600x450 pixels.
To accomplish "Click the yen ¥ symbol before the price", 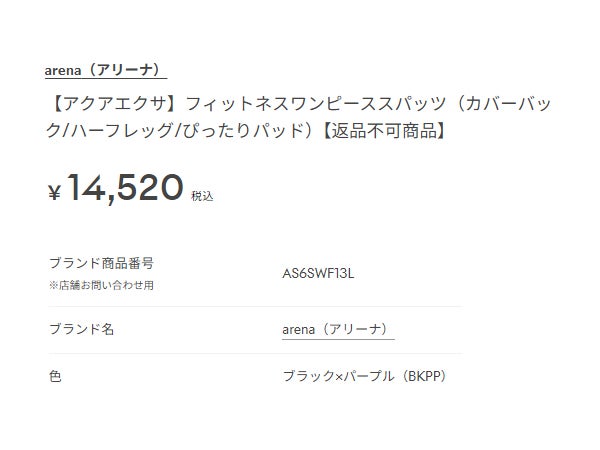I will click(55, 193).
